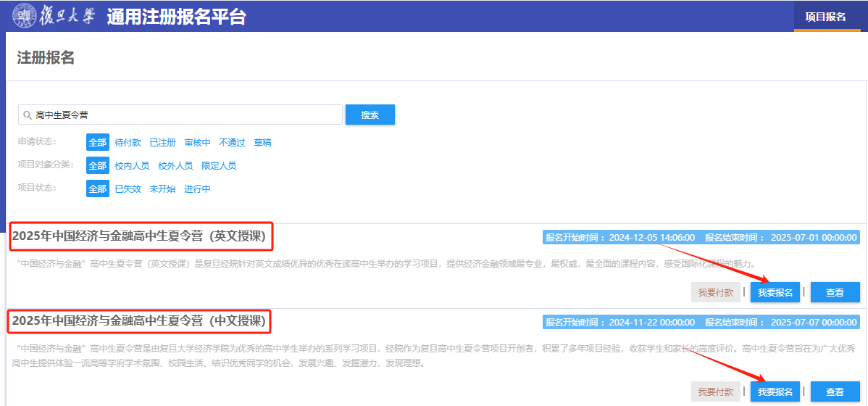Select 全部 under 项目状态
Image resolution: width=868 pixels, height=406 pixels.
(97, 189)
